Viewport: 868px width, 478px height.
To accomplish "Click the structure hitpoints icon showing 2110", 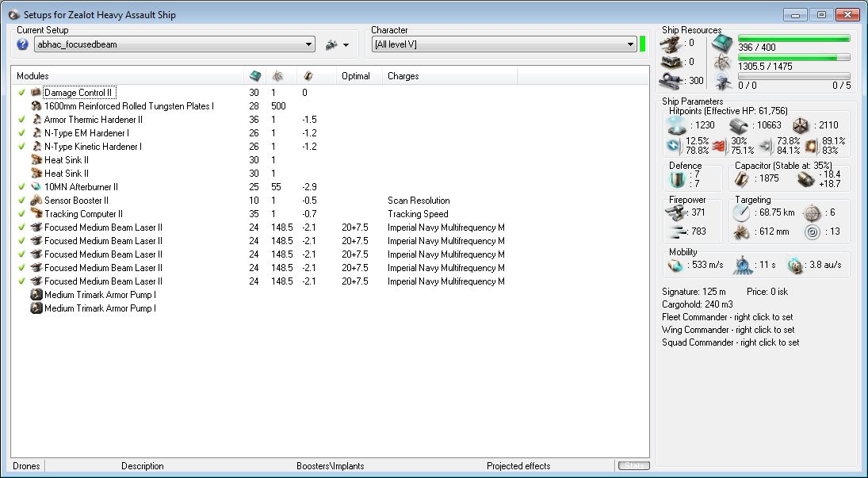I will pos(801,125).
